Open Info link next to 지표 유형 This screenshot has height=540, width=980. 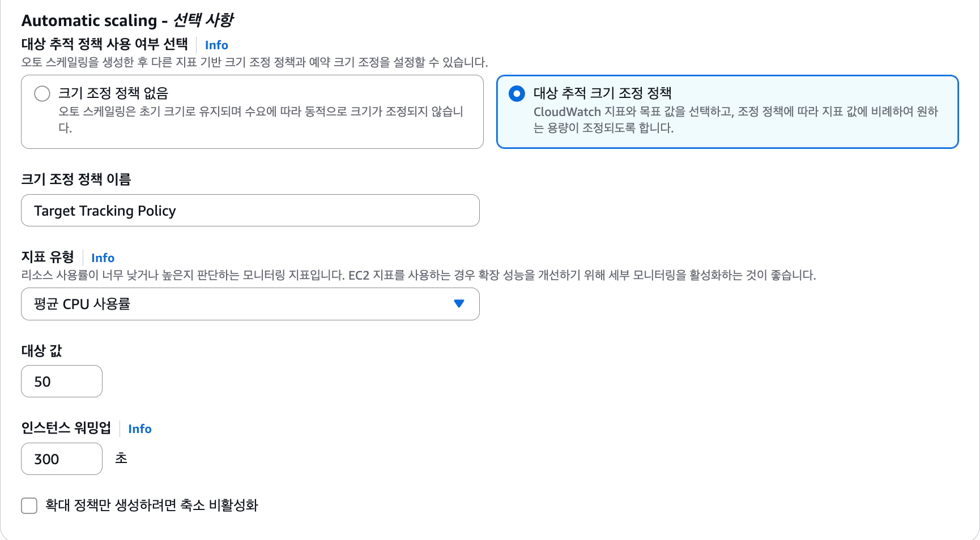(103, 258)
